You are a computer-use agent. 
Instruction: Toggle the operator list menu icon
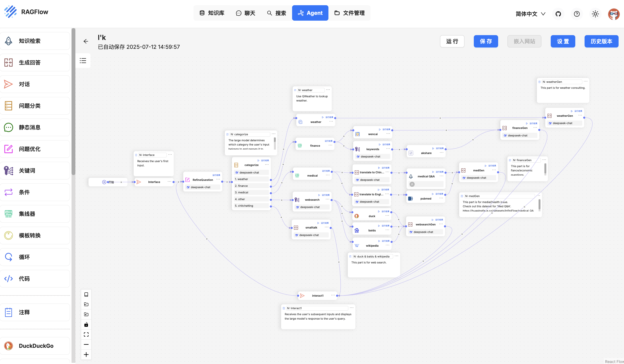click(x=83, y=61)
